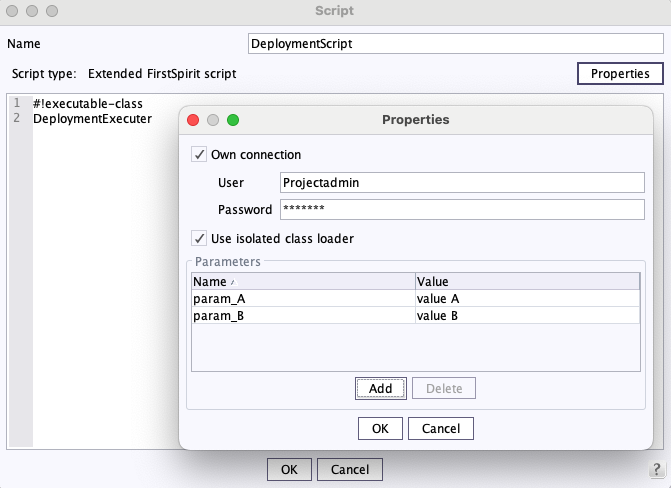
Task: Click the User field containing Projectadmin
Action: click(x=462, y=183)
